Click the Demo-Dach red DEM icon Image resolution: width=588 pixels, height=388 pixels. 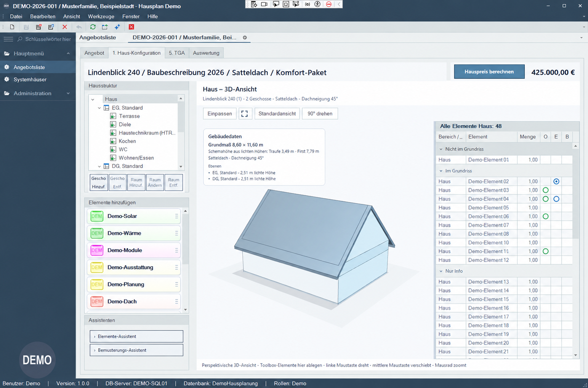97,302
